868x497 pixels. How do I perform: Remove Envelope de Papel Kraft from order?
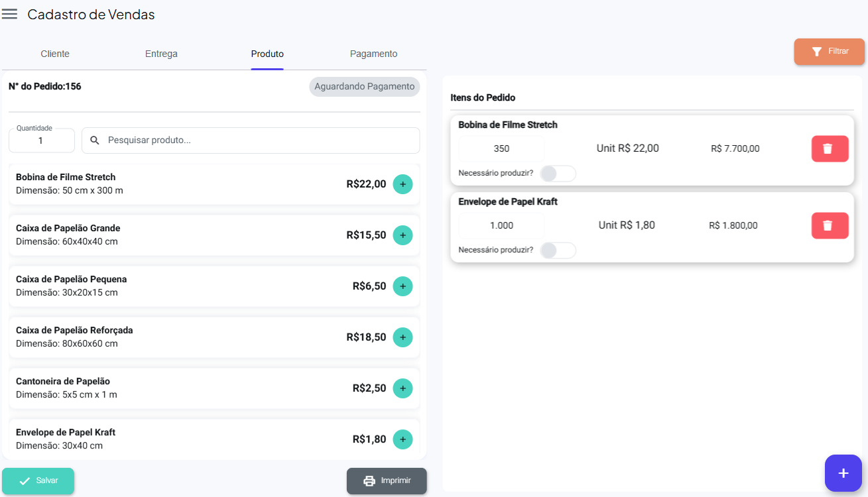830,225
